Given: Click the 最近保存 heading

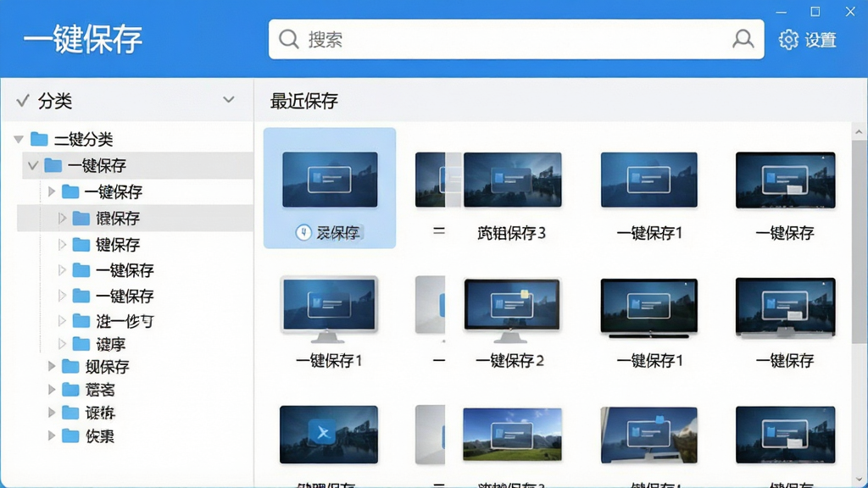Looking at the screenshot, I should pos(304,101).
